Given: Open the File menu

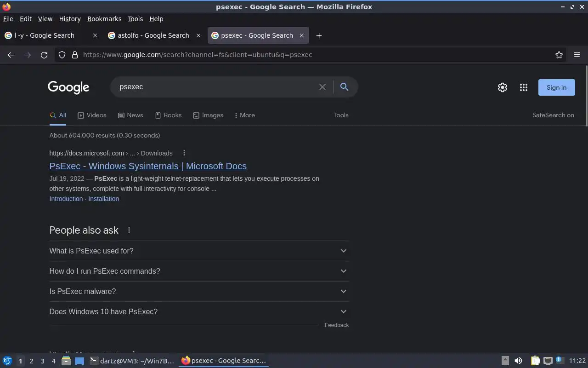Looking at the screenshot, I should click(x=8, y=19).
